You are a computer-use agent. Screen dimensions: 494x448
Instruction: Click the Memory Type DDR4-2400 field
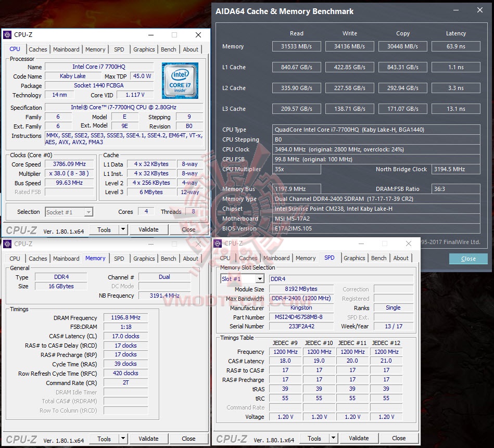[376, 199]
